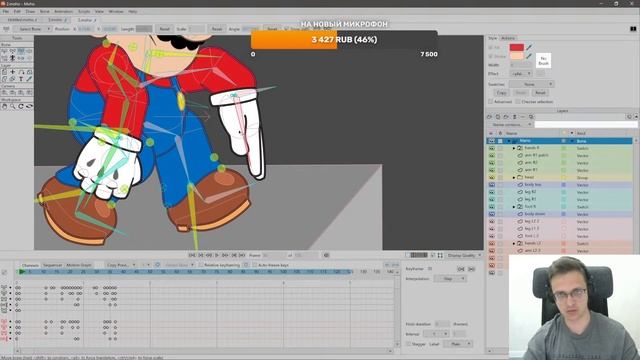Click the fullscreen canvas icon near Display Quality
640x360 pixels.
pyautogui.click(x=440, y=256)
